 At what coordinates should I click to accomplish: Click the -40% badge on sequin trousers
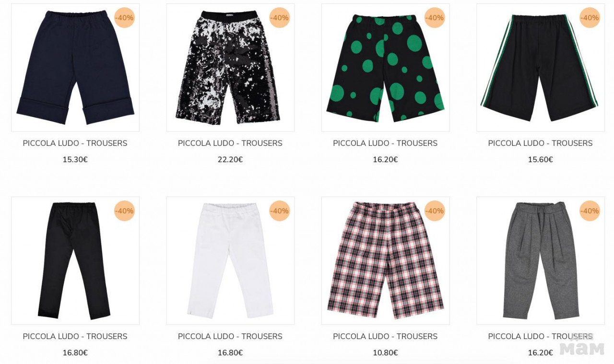pos(279,18)
